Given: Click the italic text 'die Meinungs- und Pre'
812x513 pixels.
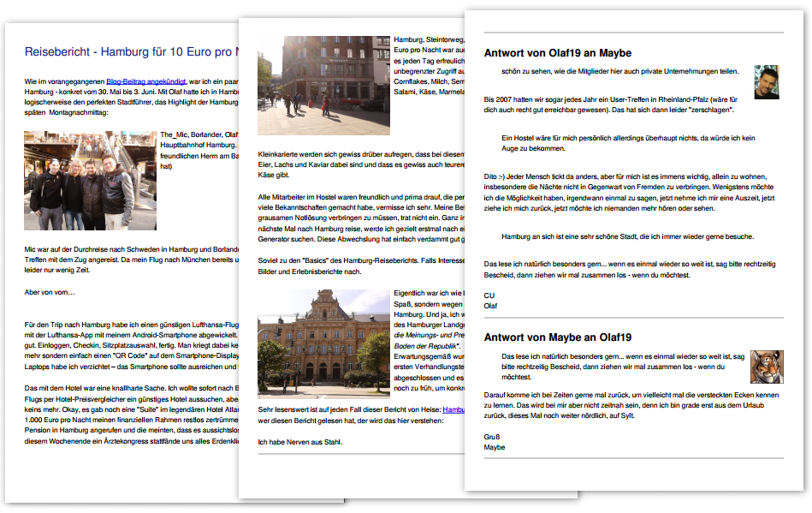Looking at the screenshot, I should 430,335.
